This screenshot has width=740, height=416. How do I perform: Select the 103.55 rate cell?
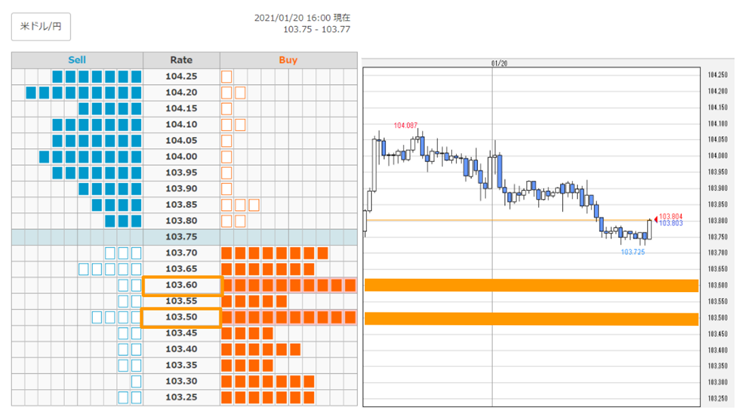[x=181, y=301]
